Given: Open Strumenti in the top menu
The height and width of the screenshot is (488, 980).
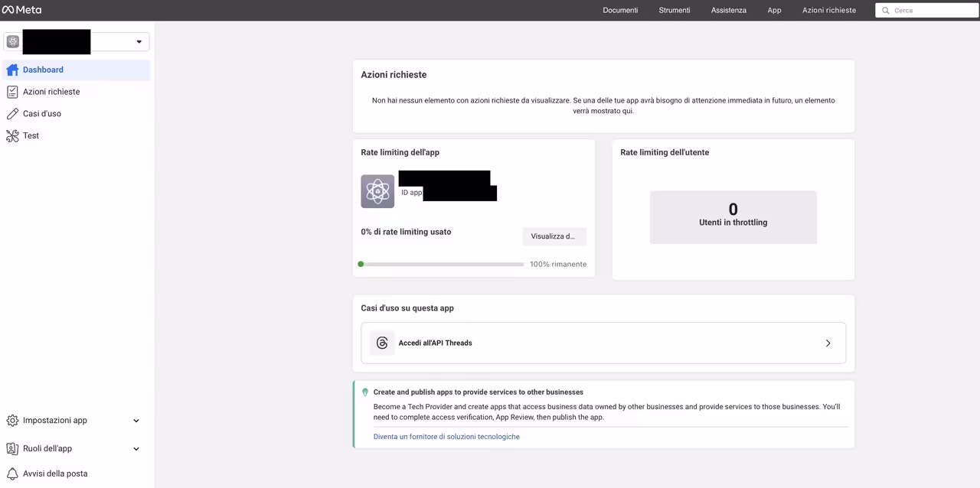Looking at the screenshot, I should pyautogui.click(x=675, y=11).
